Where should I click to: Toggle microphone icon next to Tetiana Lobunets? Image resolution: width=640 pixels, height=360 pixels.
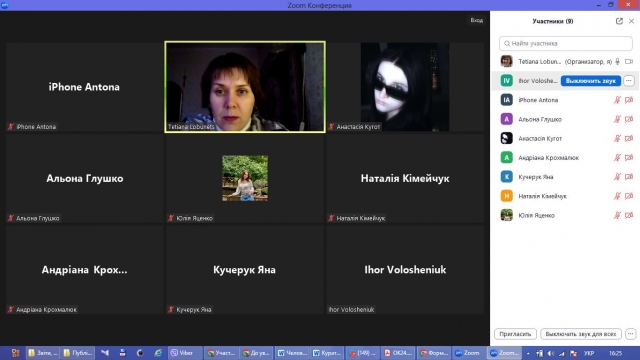(618, 62)
